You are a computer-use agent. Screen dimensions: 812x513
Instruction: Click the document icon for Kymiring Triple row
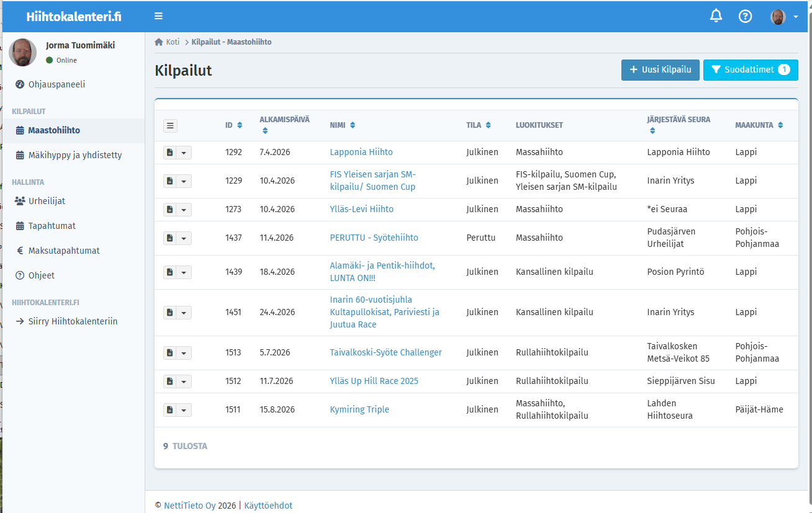pos(170,410)
